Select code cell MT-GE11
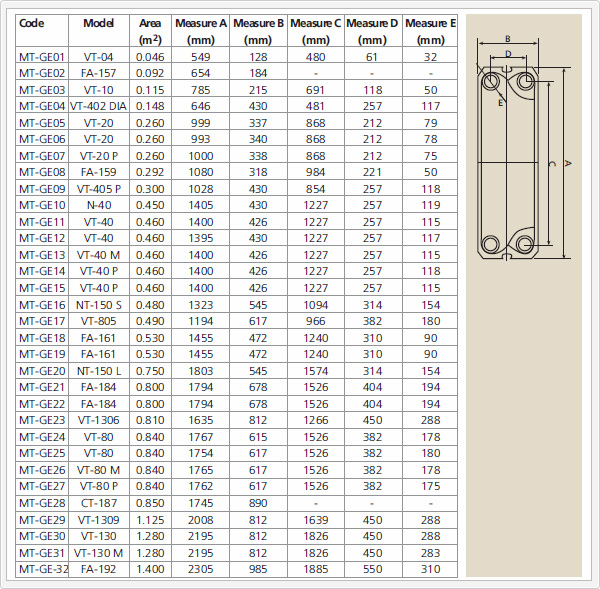 click(x=42, y=222)
